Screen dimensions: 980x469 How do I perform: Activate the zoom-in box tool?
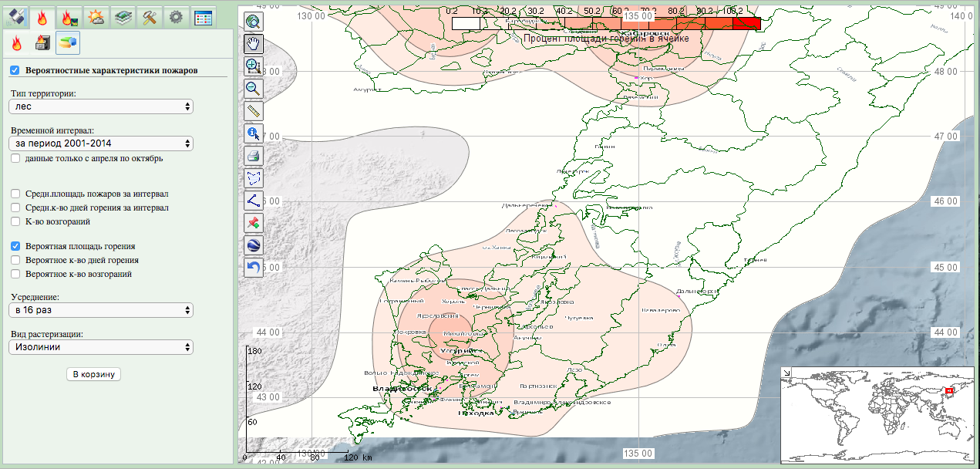pos(254,66)
